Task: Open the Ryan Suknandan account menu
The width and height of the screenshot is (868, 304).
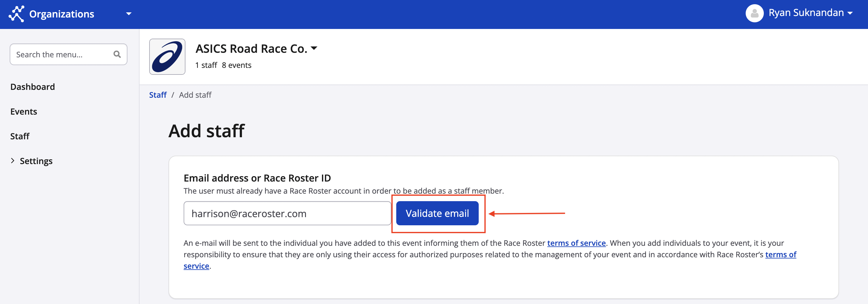Action: coord(810,13)
